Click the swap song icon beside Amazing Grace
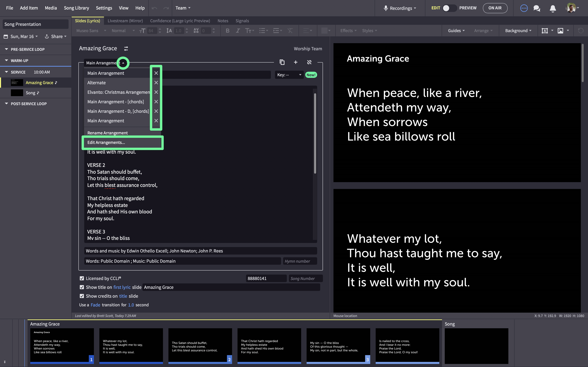588x367 pixels. click(x=126, y=49)
